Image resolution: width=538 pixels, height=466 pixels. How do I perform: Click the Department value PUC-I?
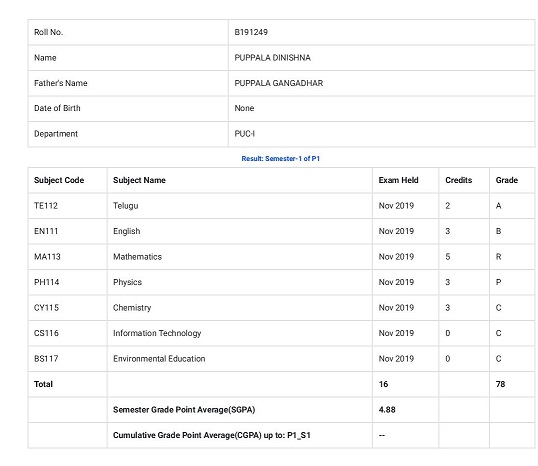pos(245,134)
